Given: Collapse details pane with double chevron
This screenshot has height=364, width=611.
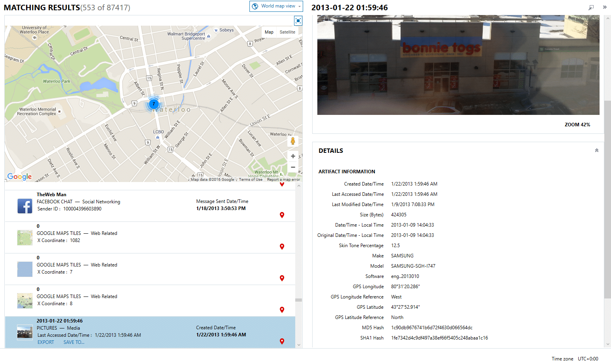Looking at the screenshot, I should (604, 8).
